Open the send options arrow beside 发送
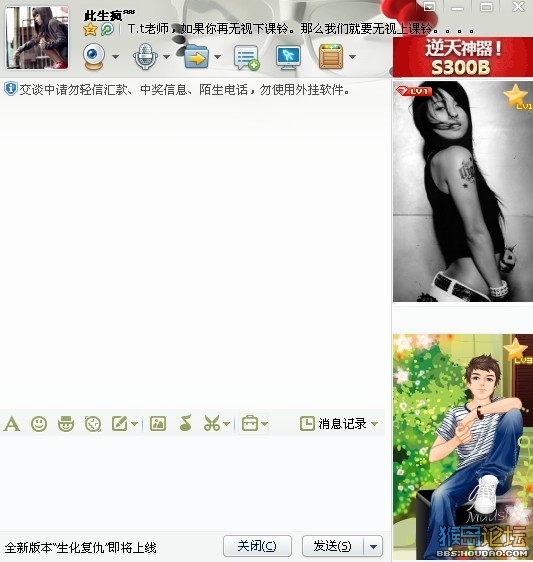The width and height of the screenshot is (533, 562). 373,547
